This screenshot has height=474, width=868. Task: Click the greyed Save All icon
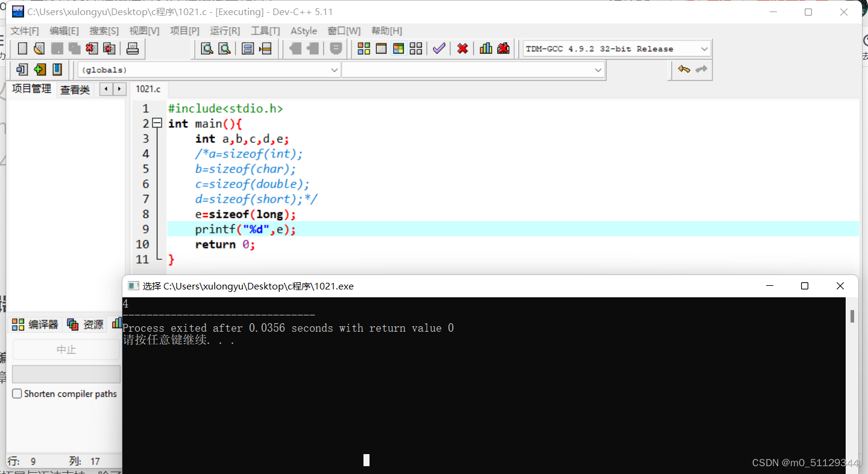[74, 49]
